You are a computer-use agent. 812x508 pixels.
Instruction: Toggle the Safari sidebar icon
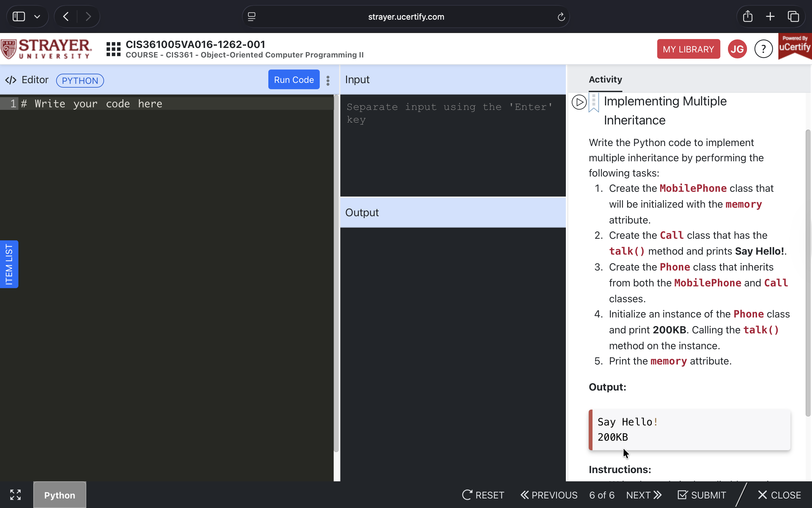point(19,17)
